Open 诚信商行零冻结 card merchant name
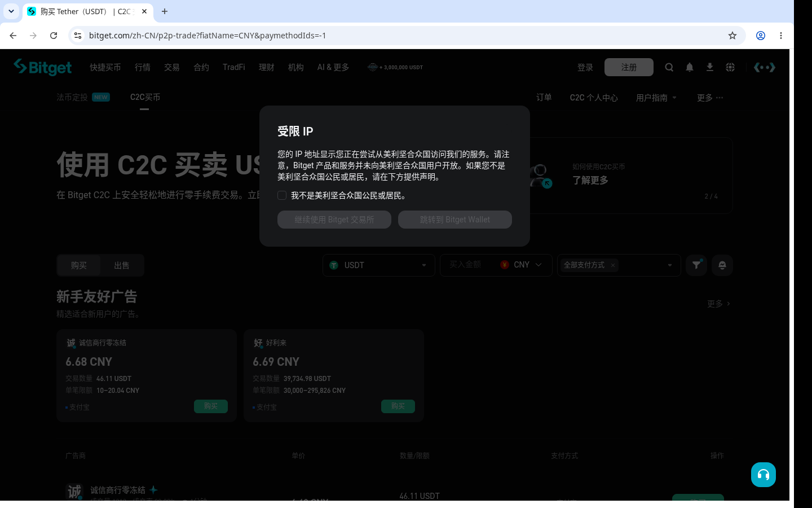The width and height of the screenshot is (812, 508). coord(103,343)
